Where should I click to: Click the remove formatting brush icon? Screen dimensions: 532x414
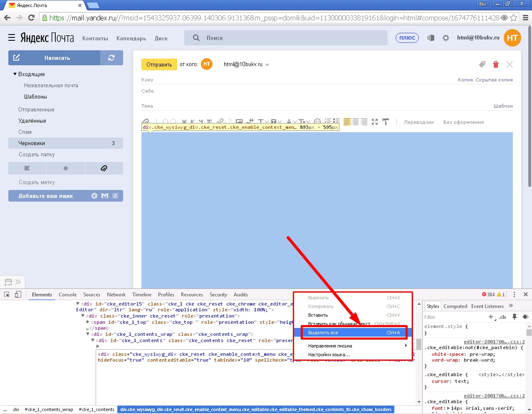[386, 122]
